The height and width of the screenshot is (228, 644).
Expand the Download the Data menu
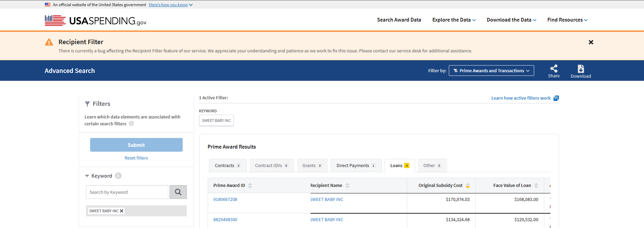511,20
